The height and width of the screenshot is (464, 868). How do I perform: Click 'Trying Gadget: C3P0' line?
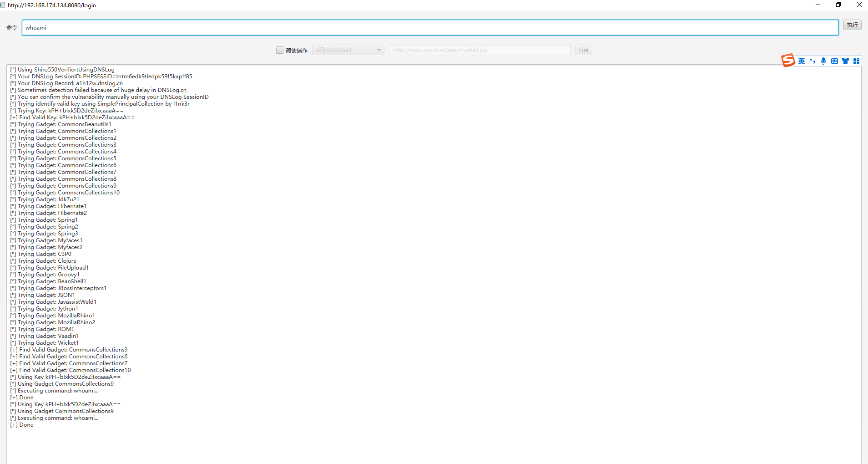click(40, 254)
